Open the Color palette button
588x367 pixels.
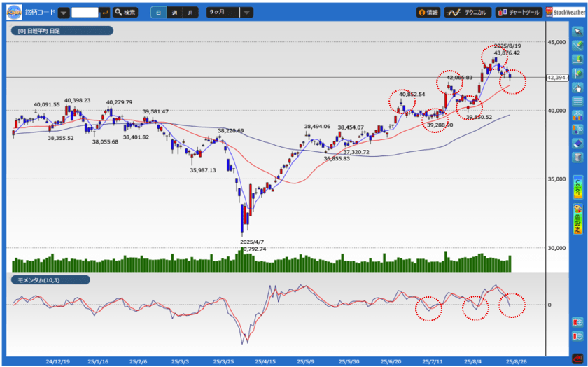click(578, 188)
